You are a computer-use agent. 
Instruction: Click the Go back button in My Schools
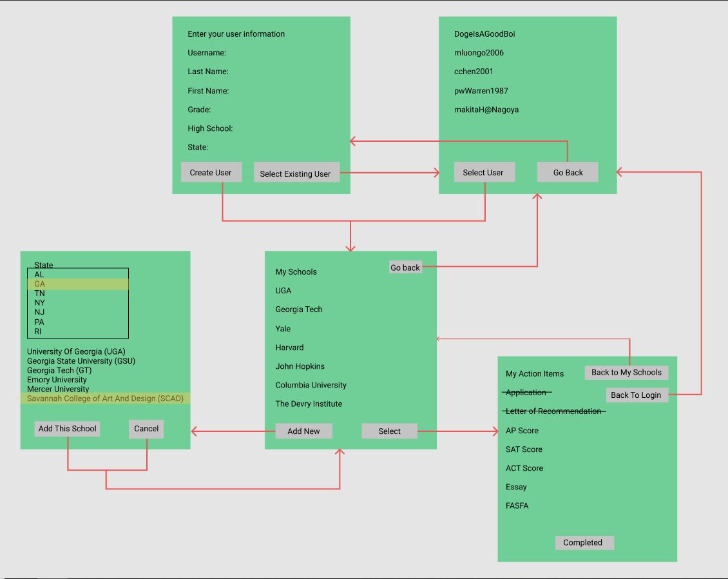405,267
